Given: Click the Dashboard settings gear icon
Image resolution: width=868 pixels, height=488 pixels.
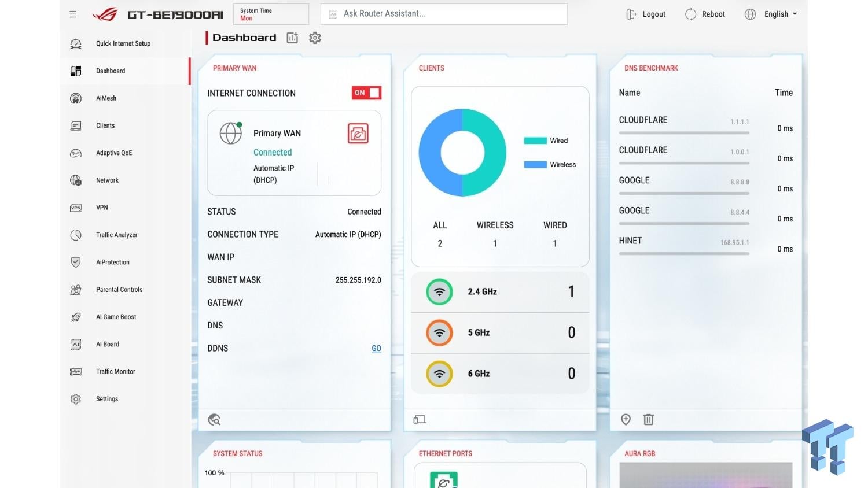Looking at the screenshot, I should [x=315, y=38].
